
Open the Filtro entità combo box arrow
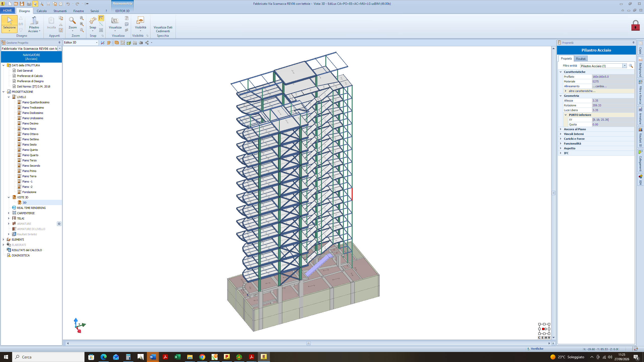point(625,66)
